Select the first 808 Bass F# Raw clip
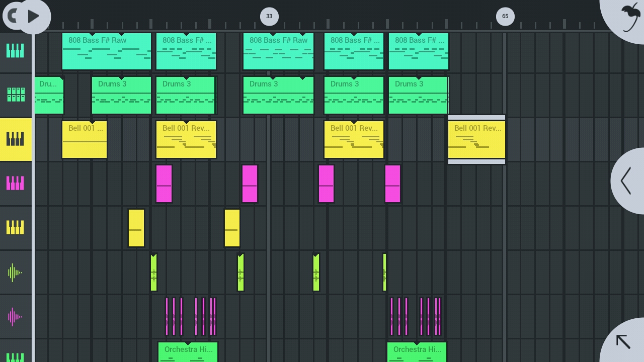 [x=106, y=51]
